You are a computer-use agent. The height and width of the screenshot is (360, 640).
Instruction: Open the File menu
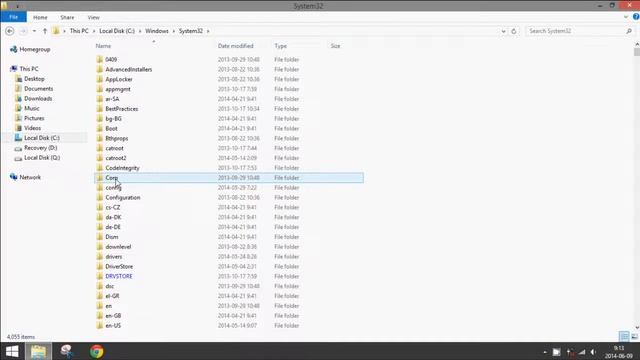pos(13,17)
